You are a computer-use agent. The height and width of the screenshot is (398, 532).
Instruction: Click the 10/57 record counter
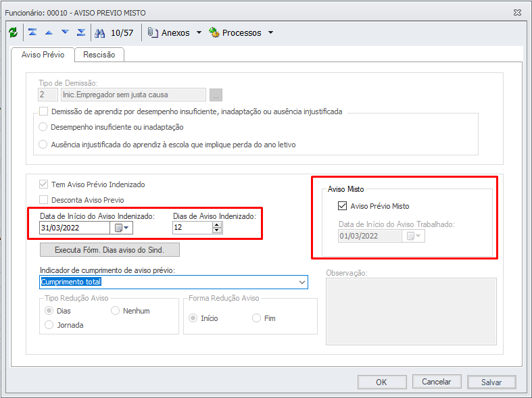pyautogui.click(x=122, y=33)
